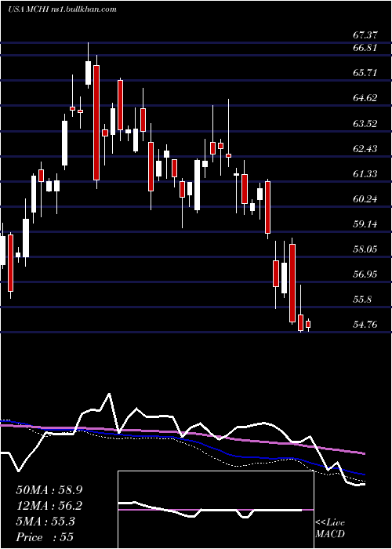Select the 61.33 price level label
This screenshot has width=392, height=549.
pyautogui.click(x=365, y=173)
